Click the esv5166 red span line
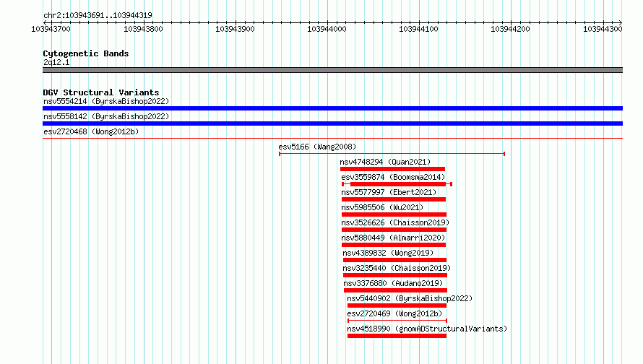 392,154
